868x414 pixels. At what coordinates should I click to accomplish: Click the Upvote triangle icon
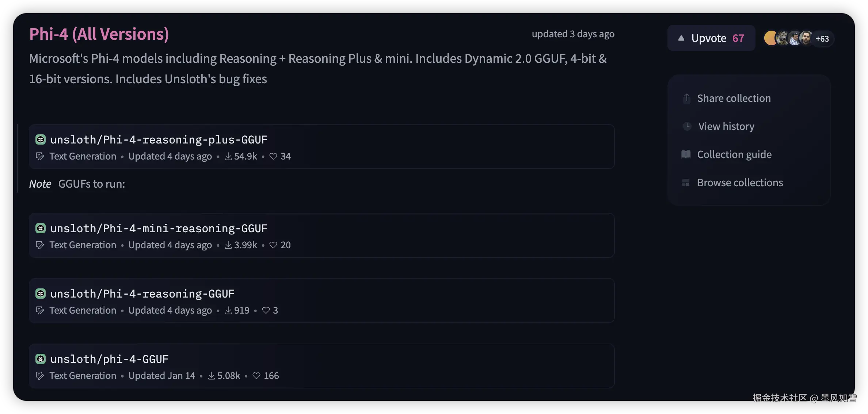(681, 38)
